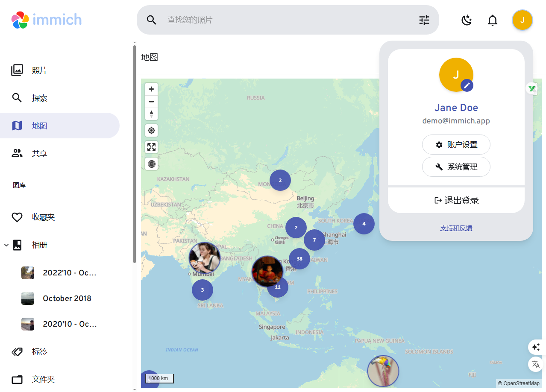Open the 照片 photos page
The height and width of the screenshot is (392, 546).
click(39, 70)
